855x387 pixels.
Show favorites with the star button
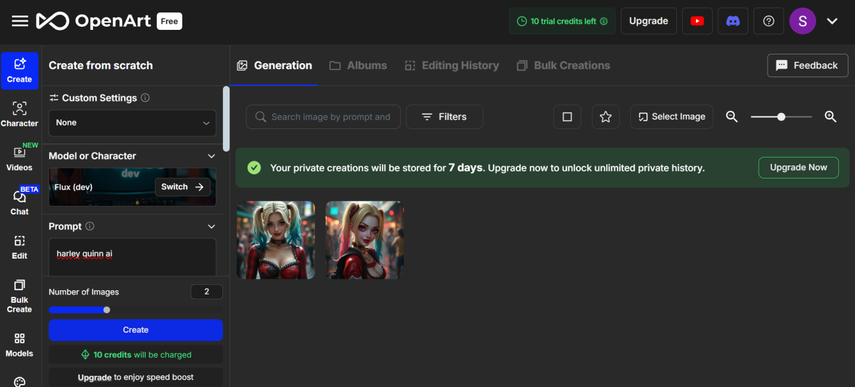click(605, 117)
